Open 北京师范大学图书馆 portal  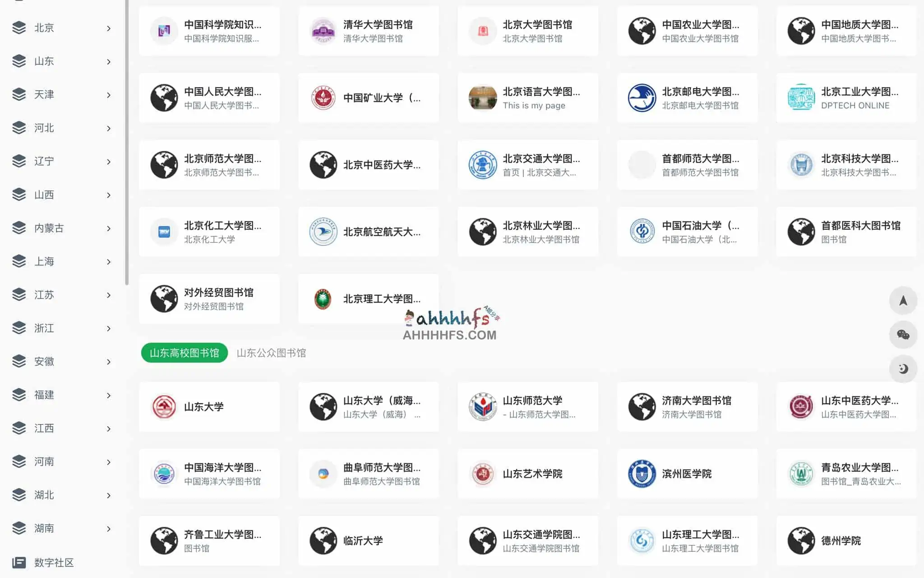pyautogui.click(x=209, y=164)
